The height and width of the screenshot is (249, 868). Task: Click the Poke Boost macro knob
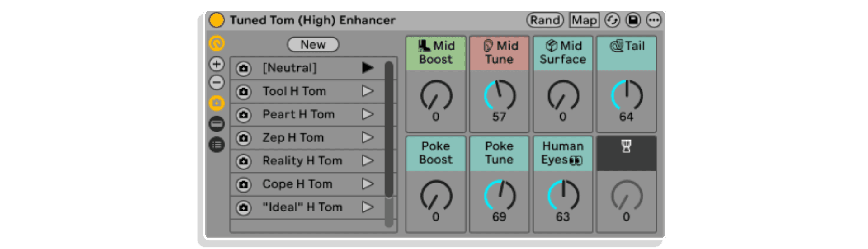click(436, 195)
